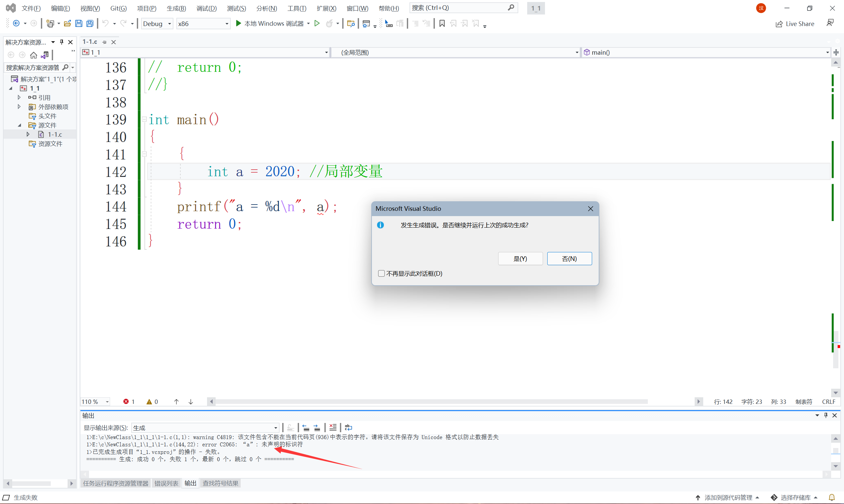Viewport: 844px width, 504px height.
Task: Click the clear all output icon
Action: pyautogui.click(x=333, y=428)
